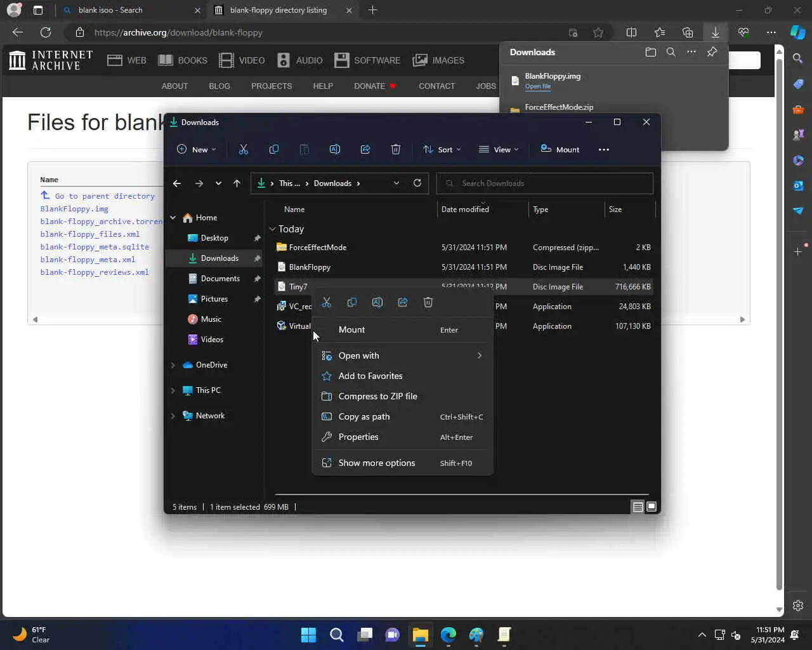This screenshot has width=812, height=650.
Task: Click the browser address bar
Action: [317, 32]
